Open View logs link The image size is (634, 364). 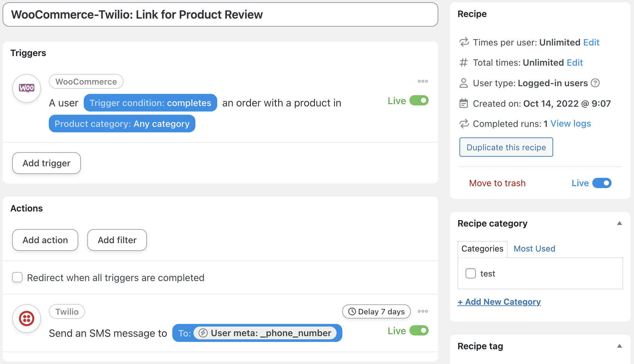[571, 124]
